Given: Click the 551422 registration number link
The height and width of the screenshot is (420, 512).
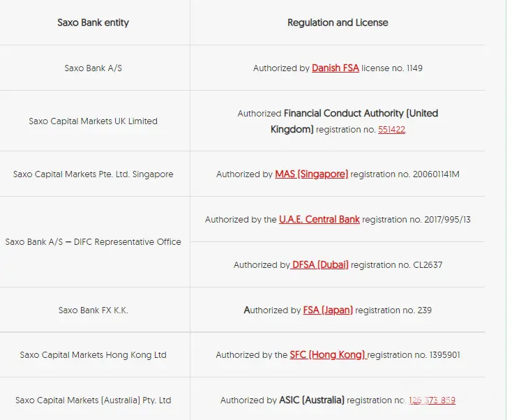Looking at the screenshot, I should click(x=391, y=129).
